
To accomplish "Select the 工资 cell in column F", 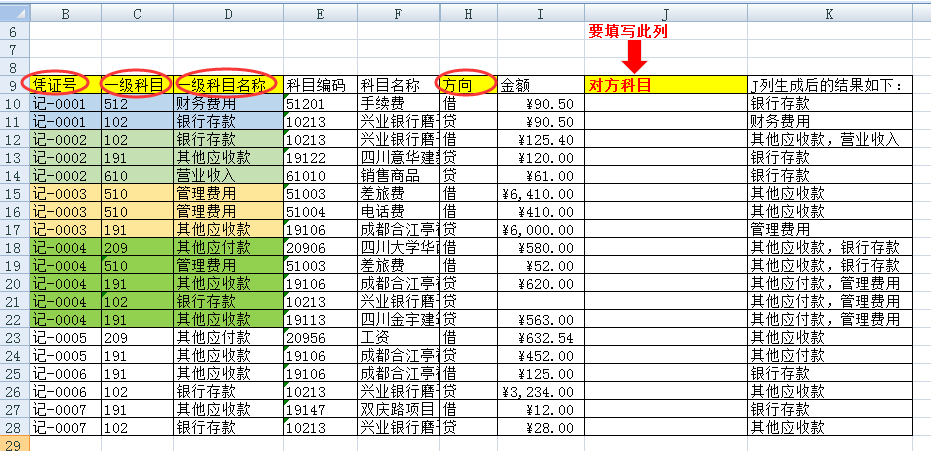I will (397, 338).
